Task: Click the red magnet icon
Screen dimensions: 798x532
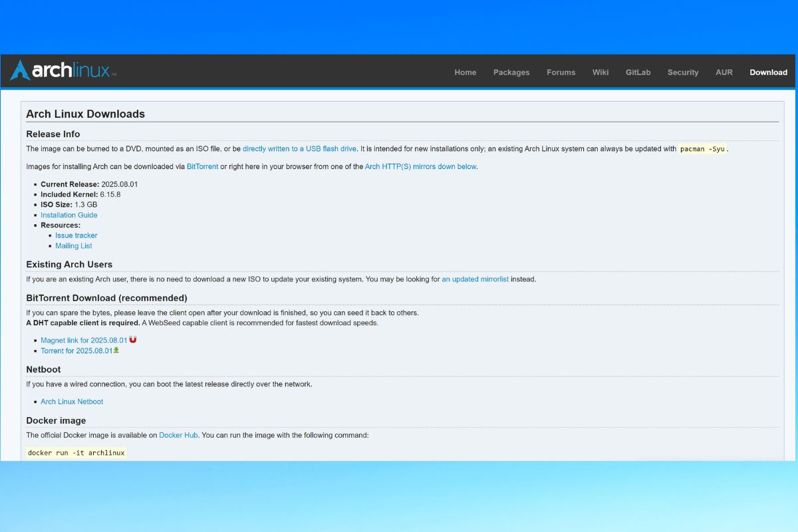Action: (133, 340)
